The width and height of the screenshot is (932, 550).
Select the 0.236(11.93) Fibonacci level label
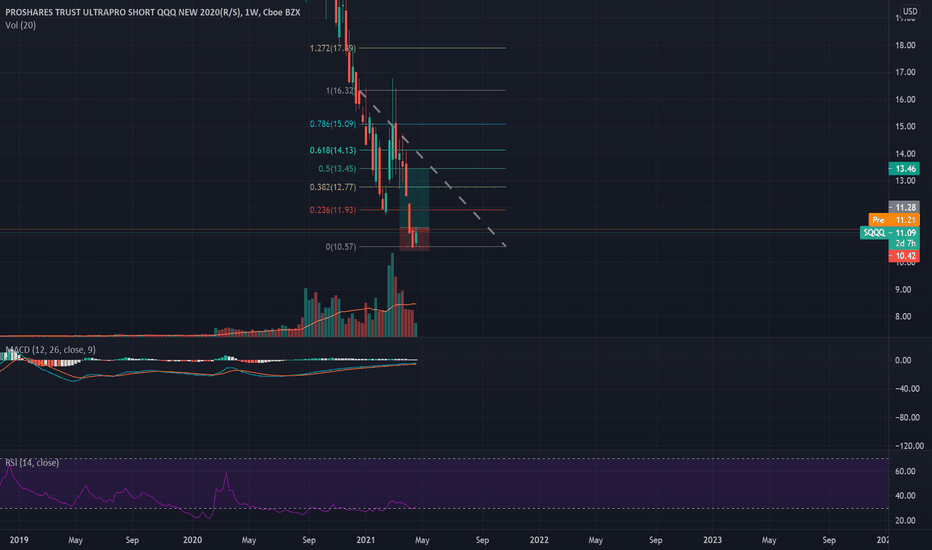(333, 210)
